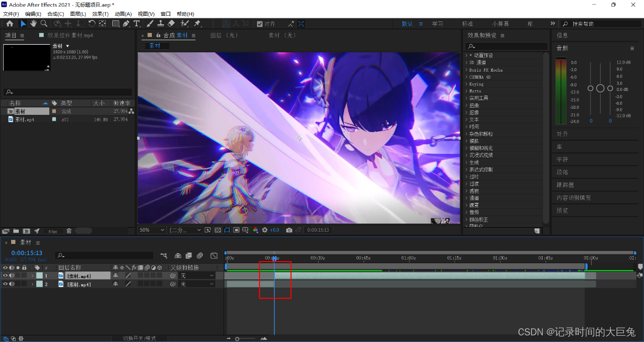The image size is (644, 342).
Task: Switch to the 效果控件 素材.mp4 tab
Action: click(x=70, y=36)
